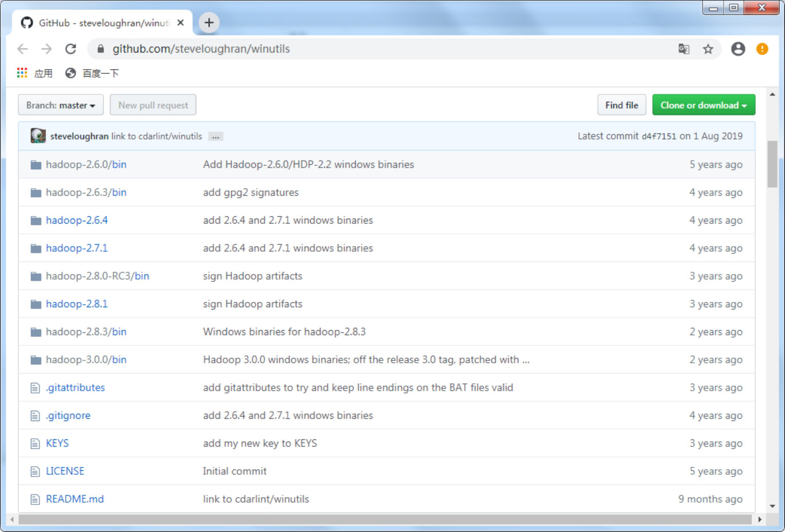Viewport: 785px width, 532px height.
Task: Click folder icon beside hadoop-2.8.1
Action: [35, 304]
